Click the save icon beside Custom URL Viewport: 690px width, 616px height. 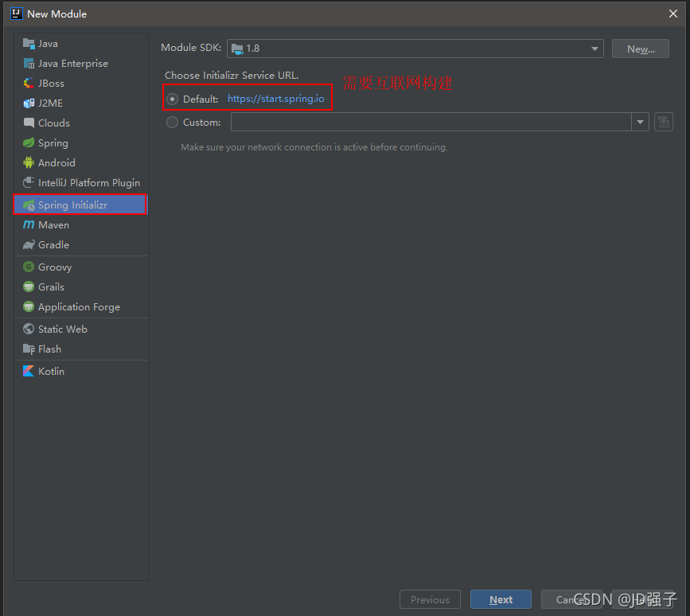pos(663,122)
